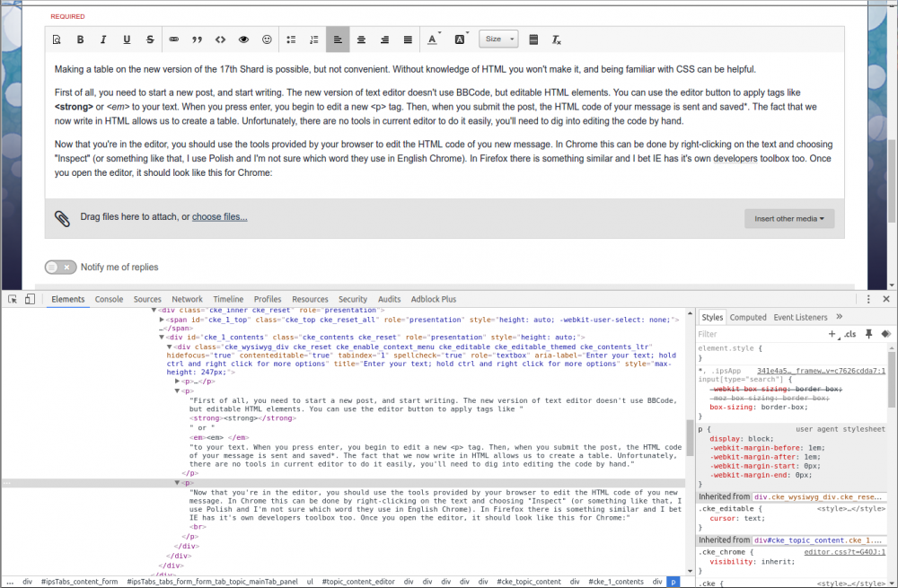
Task: Open the Security tab
Action: 353,299
